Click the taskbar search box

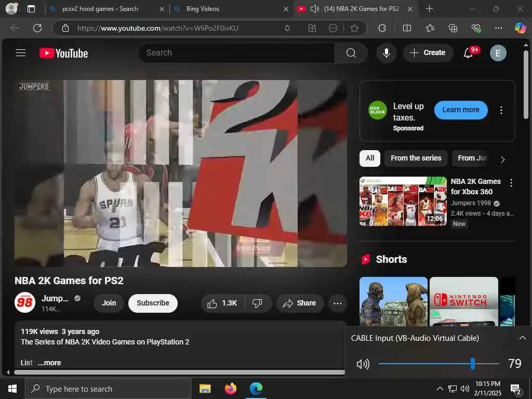[x=108, y=389]
